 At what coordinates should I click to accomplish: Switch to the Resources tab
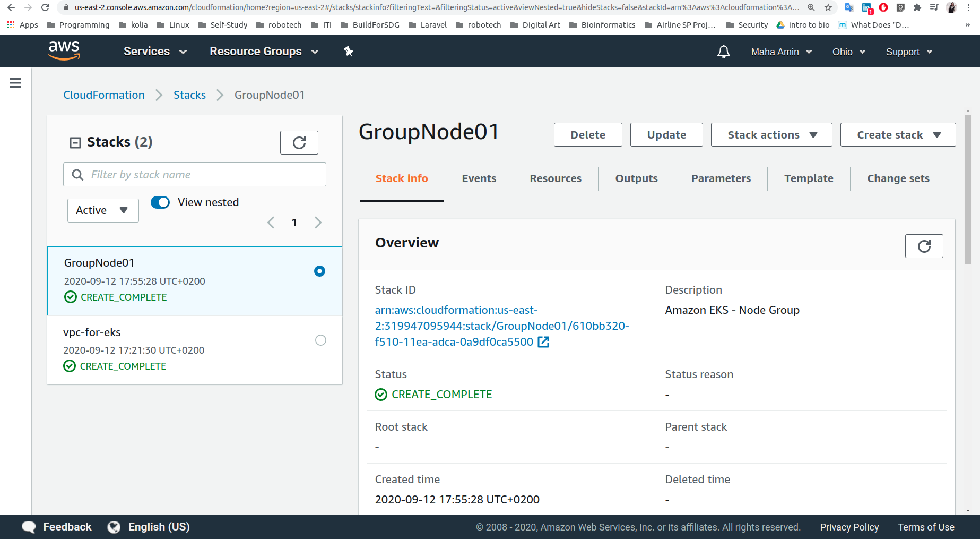pos(556,178)
